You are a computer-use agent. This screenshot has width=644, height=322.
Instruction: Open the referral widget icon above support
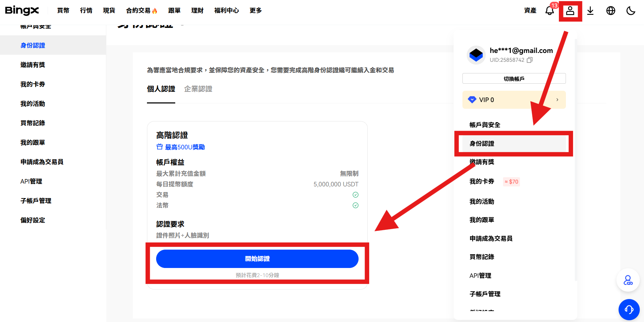point(628,280)
